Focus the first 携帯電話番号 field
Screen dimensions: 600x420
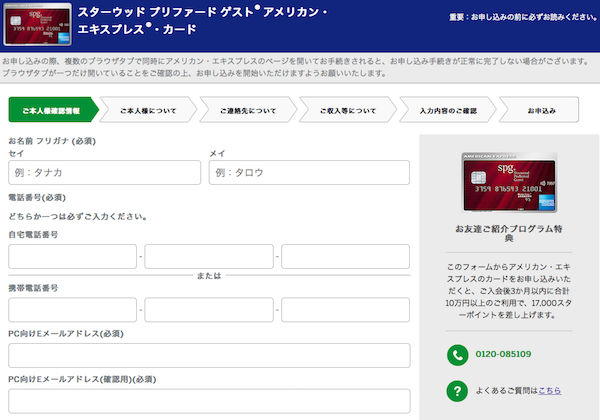tap(72, 309)
